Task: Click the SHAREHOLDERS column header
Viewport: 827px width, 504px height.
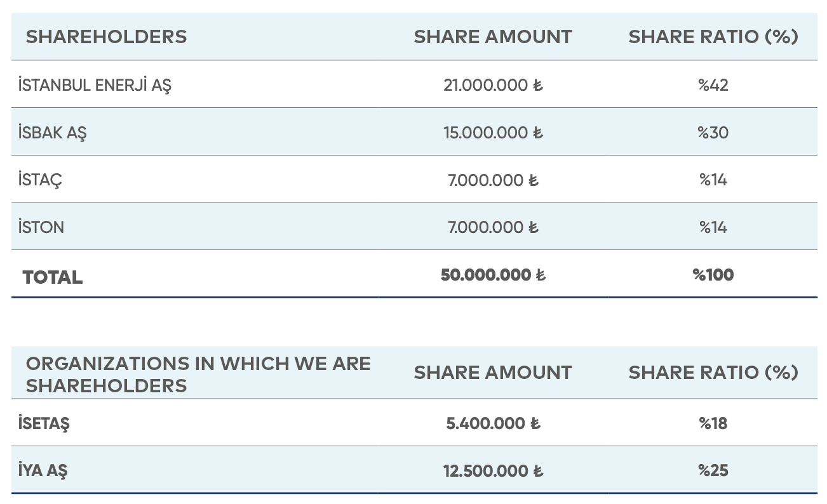Action: pos(106,37)
